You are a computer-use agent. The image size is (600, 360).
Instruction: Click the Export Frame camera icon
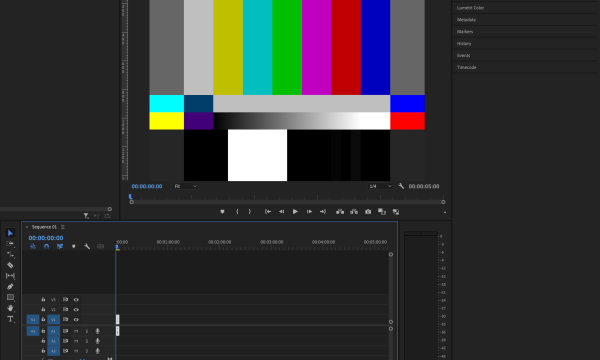point(368,212)
